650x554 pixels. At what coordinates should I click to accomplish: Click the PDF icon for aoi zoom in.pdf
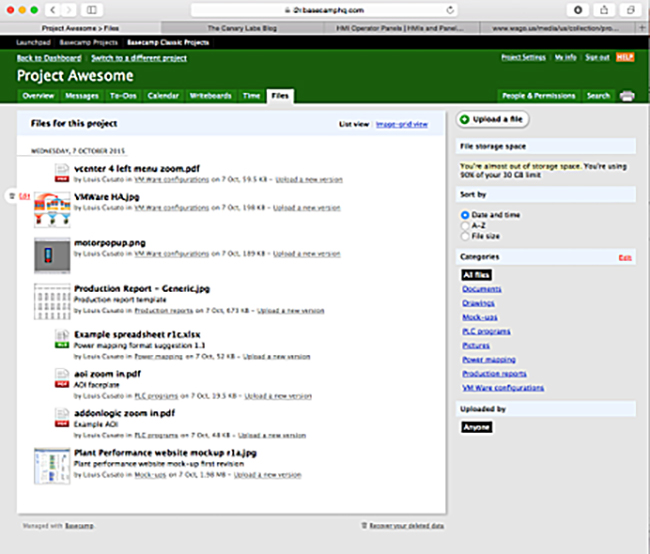[x=61, y=378]
